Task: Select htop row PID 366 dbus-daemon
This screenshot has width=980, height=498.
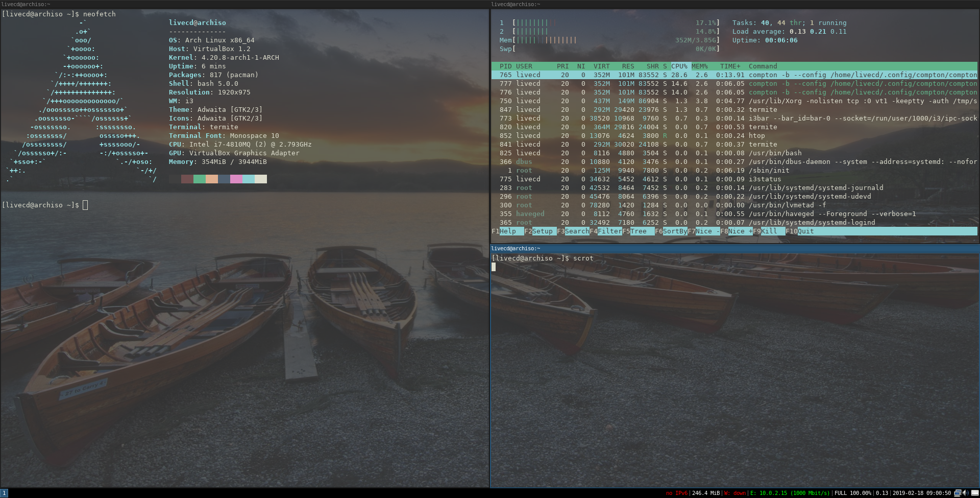Action: tap(734, 162)
